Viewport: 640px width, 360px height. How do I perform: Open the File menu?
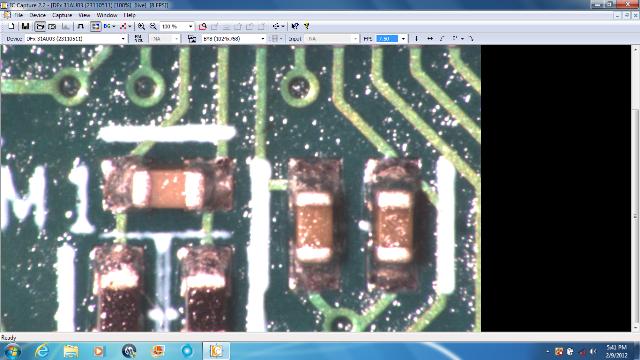(18, 15)
